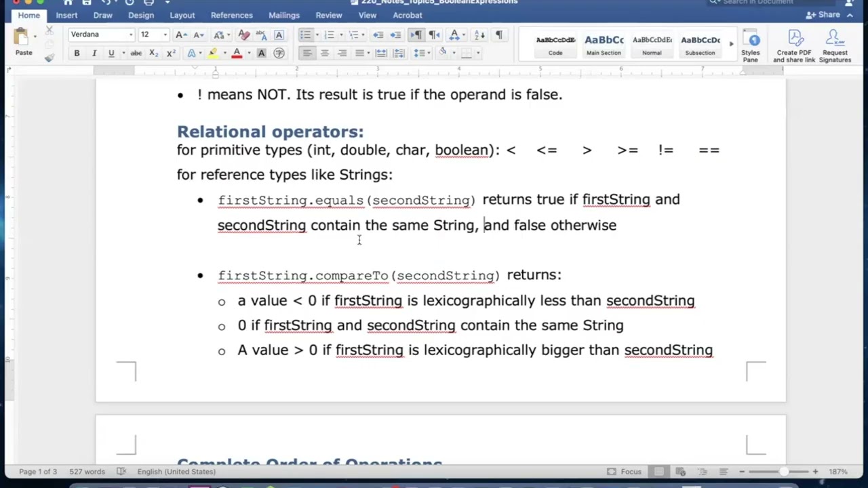Center align the paragraph text

point(324,53)
